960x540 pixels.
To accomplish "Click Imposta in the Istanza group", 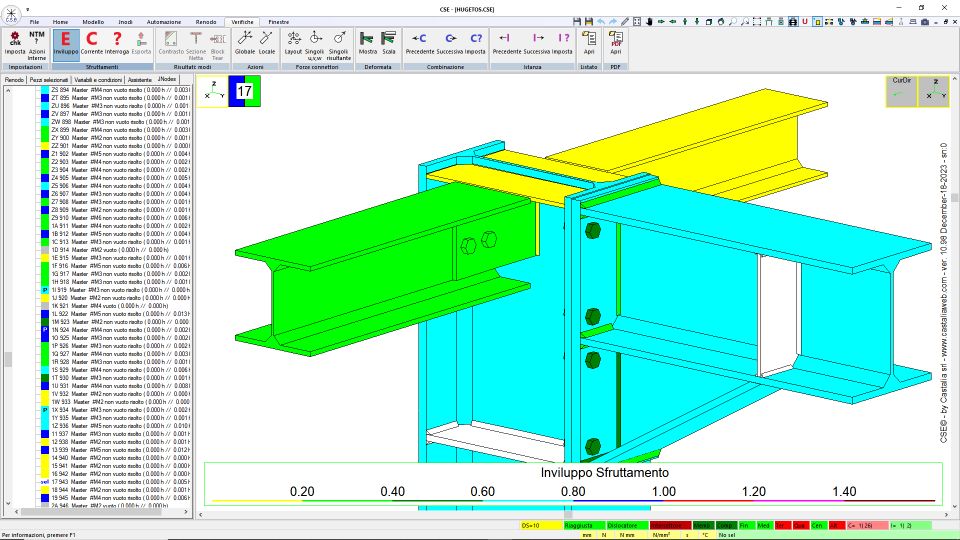I will (x=563, y=44).
